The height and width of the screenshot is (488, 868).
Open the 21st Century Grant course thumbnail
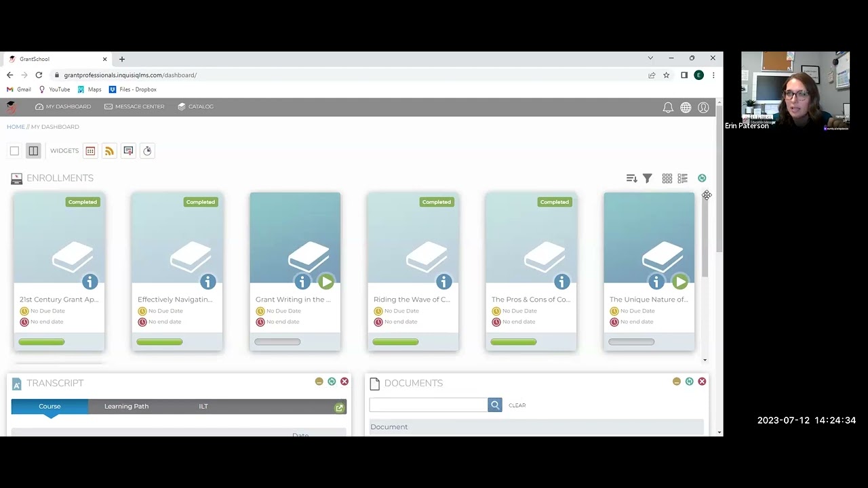(59, 238)
